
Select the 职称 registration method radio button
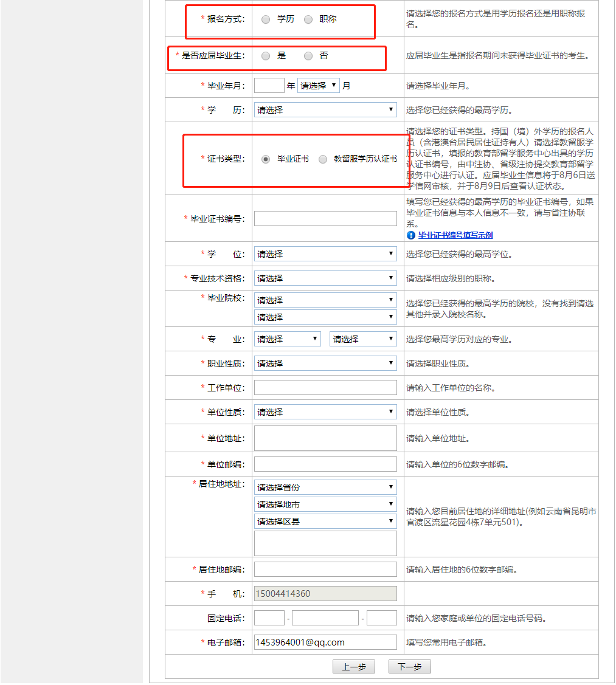[308, 19]
